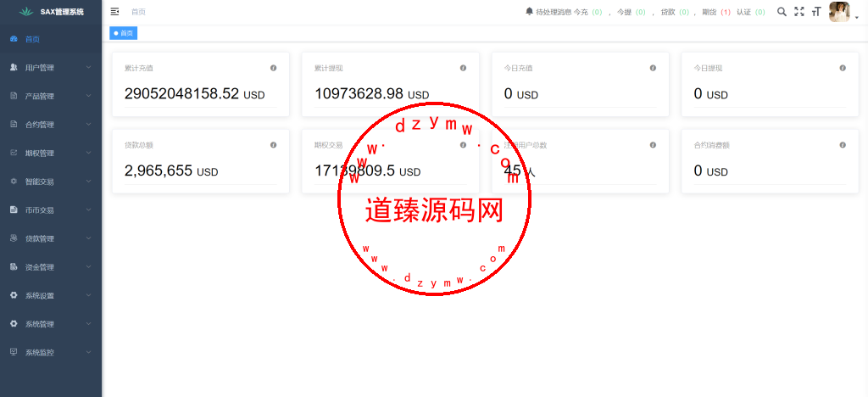Click the info icon on 合约消费额 card
The image size is (868, 397).
point(843,145)
